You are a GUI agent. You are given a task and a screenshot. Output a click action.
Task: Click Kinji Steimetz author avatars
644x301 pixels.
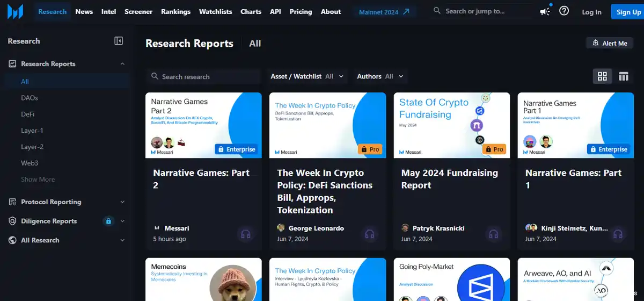[531, 228]
